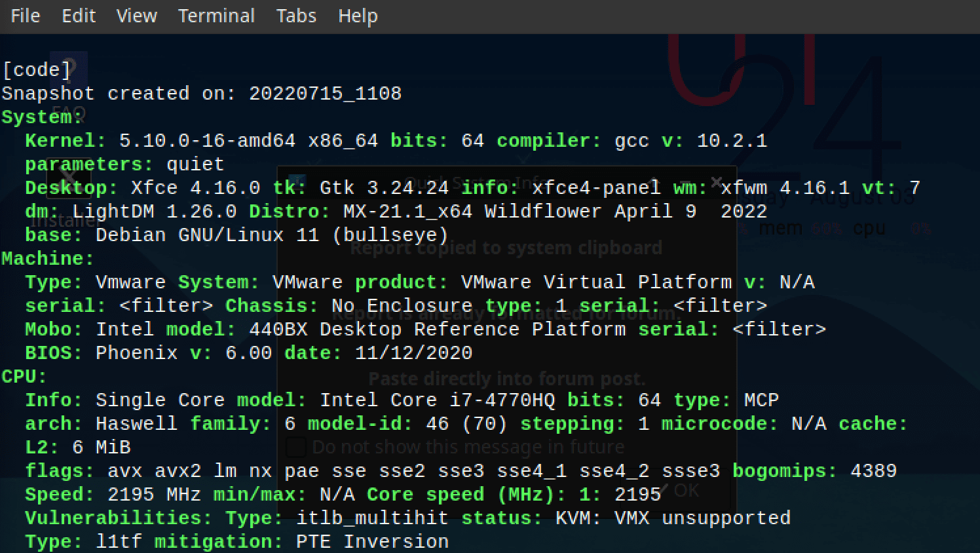
Task: Click the arch value 'Haswell'
Action: click(x=136, y=424)
